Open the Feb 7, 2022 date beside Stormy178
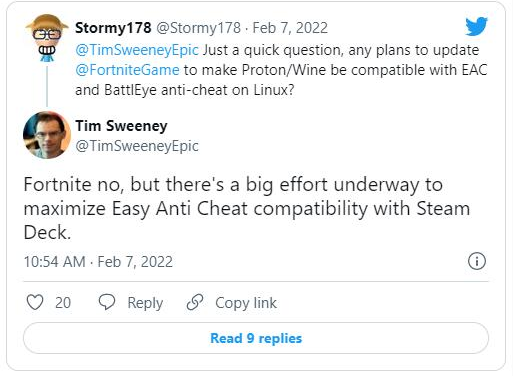Viewport: 513px width, 376px height. pyautogui.click(x=290, y=28)
